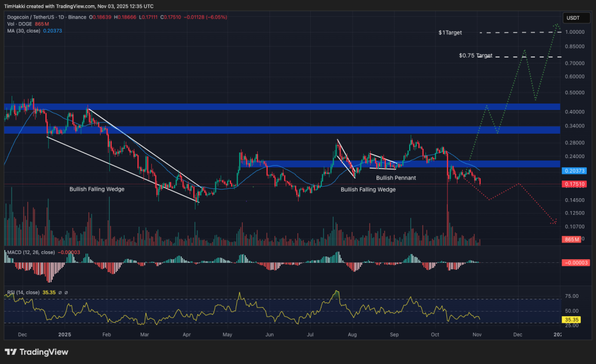Open the USDT currency button at top right

[x=576, y=17]
